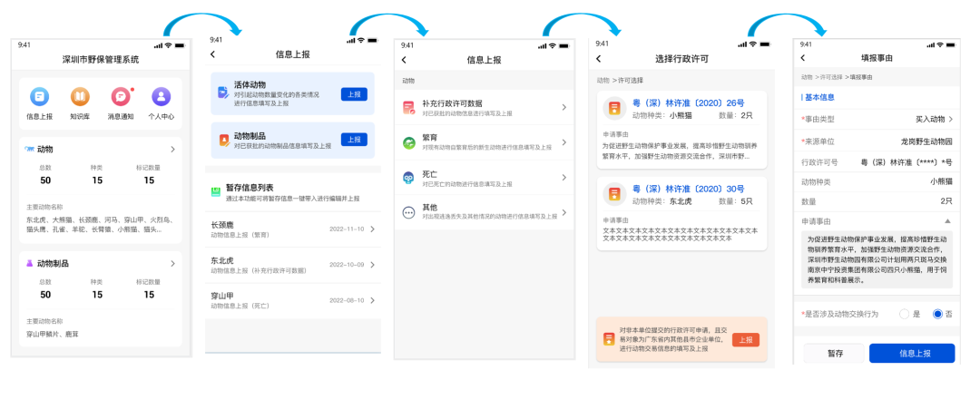Open 消息通知 icon with red badge
980x419 pixels.
pyautogui.click(x=121, y=97)
